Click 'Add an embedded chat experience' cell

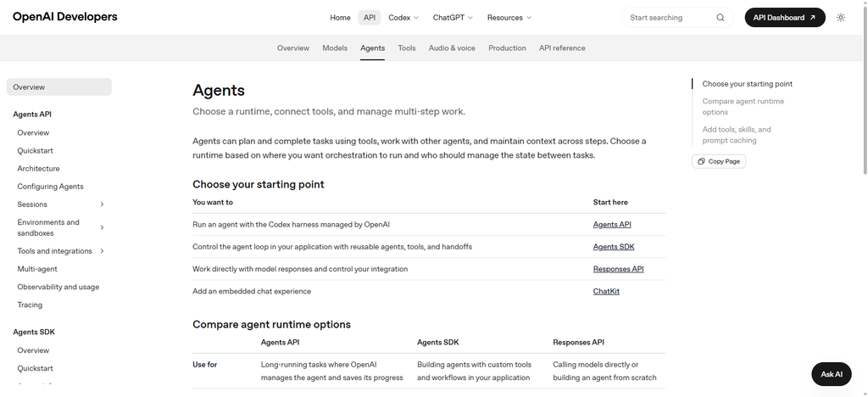pyautogui.click(x=252, y=291)
